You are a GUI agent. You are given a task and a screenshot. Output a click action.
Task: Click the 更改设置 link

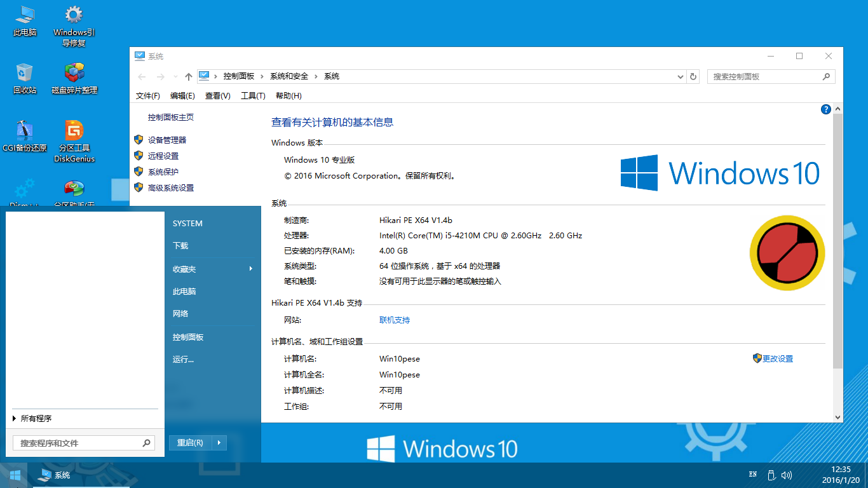coord(778,359)
